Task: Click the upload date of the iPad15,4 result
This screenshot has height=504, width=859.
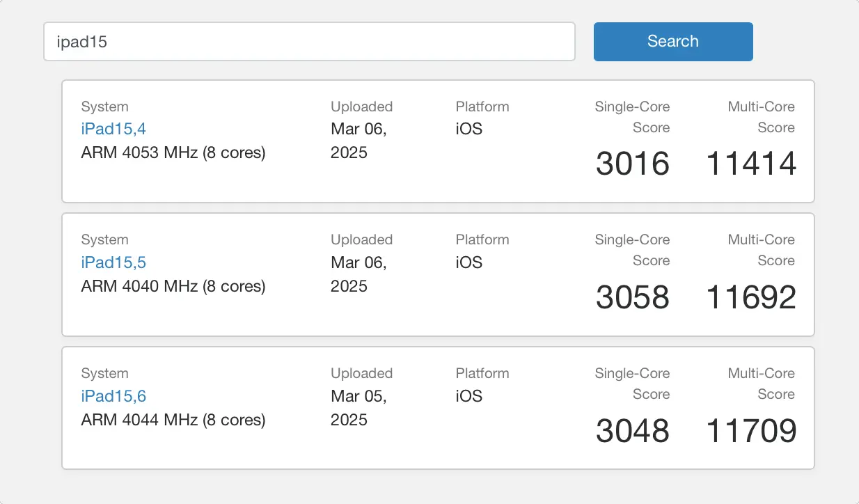Action: click(358, 141)
